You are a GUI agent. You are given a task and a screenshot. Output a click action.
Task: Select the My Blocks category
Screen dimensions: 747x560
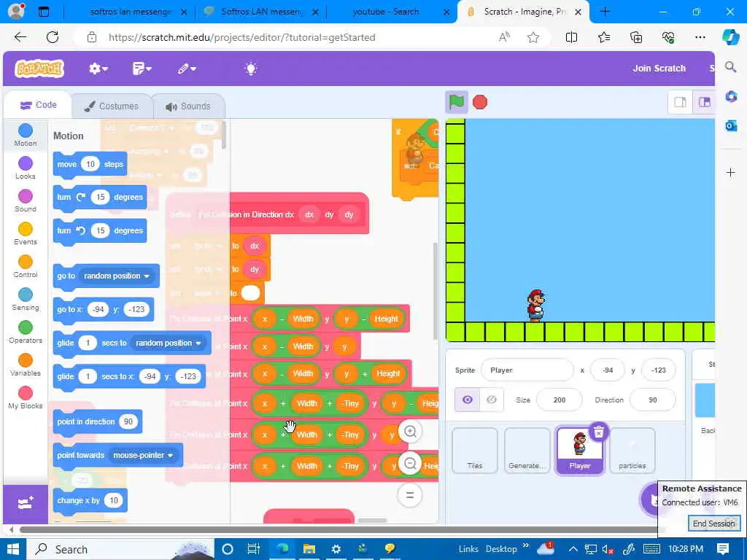point(26,398)
